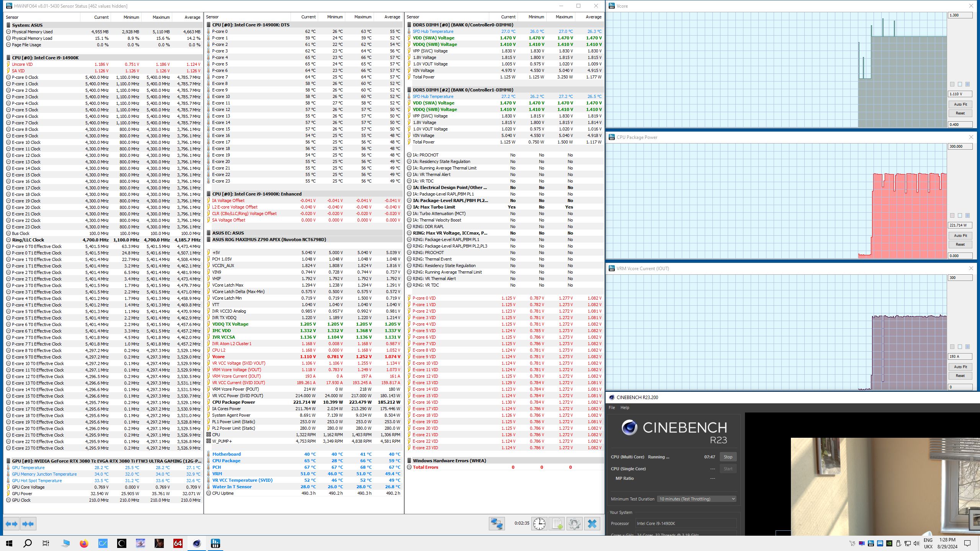Edit the CPU Package Power graph max 300.000

[x=960, y=147]
